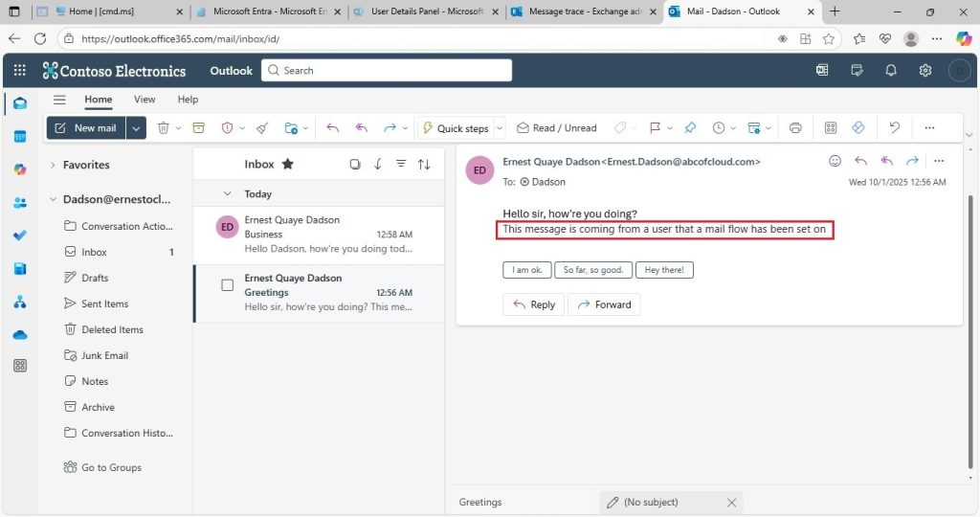The image size is (980, 517).
Task: Choose the 'So far, so good.' suggested reply
Action: click(593, 270)
